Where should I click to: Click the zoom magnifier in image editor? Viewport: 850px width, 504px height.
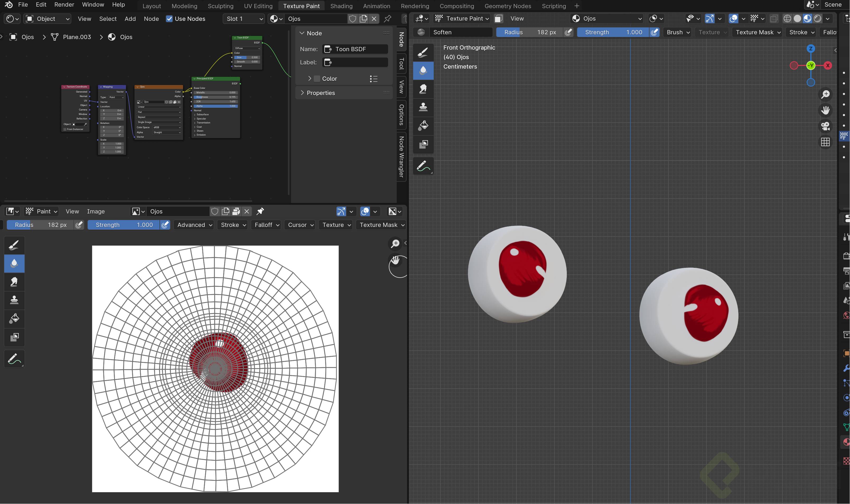[395, 243]
